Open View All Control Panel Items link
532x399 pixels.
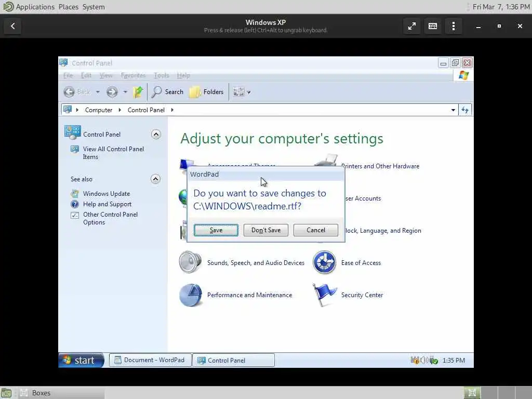click(113, 153)
